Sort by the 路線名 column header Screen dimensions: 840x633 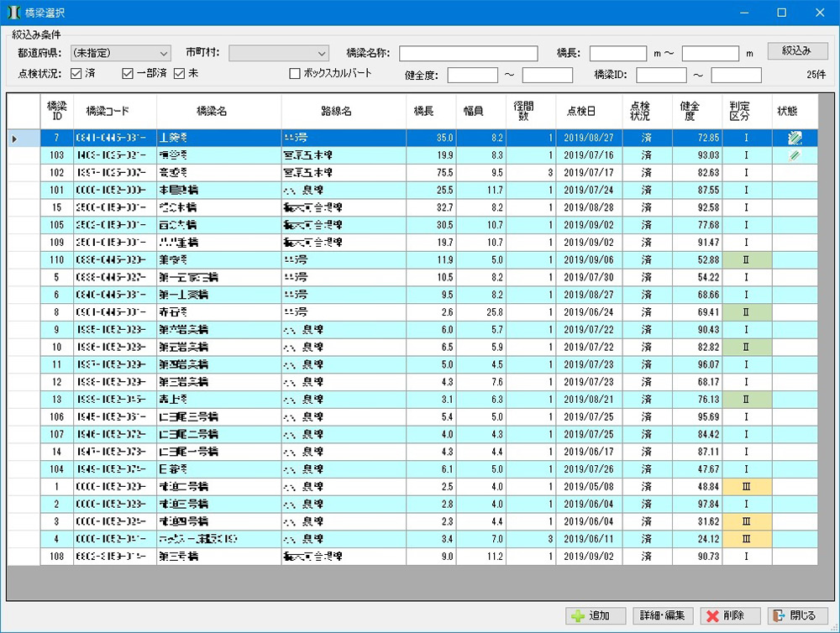tap(344, 112)
